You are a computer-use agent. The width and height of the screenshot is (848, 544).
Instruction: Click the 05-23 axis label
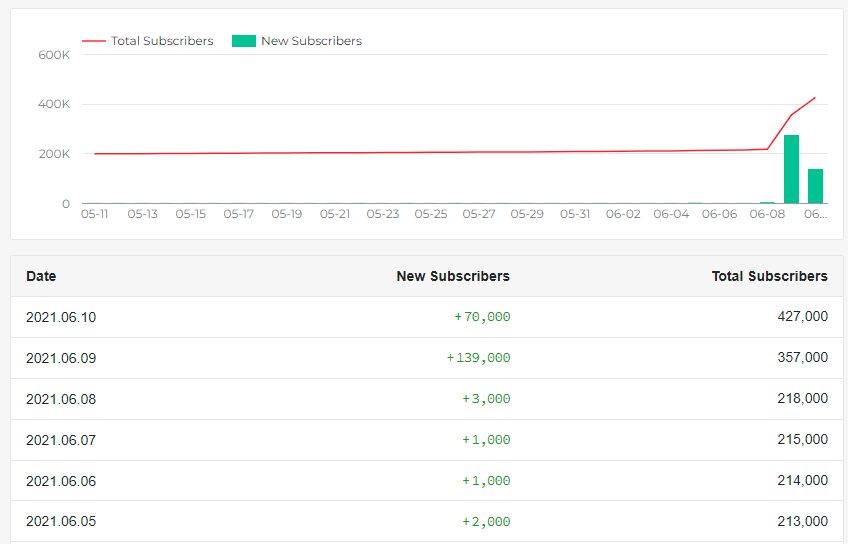pyautogui.click(x=383, y=214)
